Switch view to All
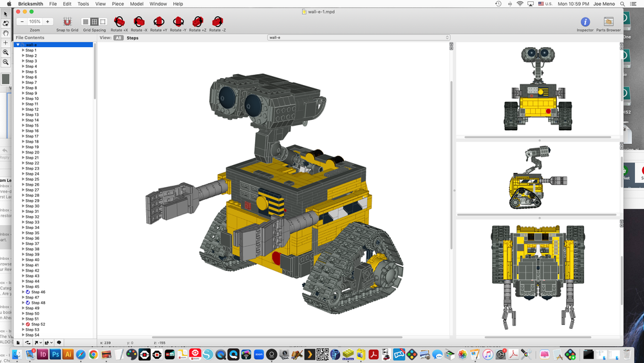Viewport: 644px width, 363px height. point(118,38)
